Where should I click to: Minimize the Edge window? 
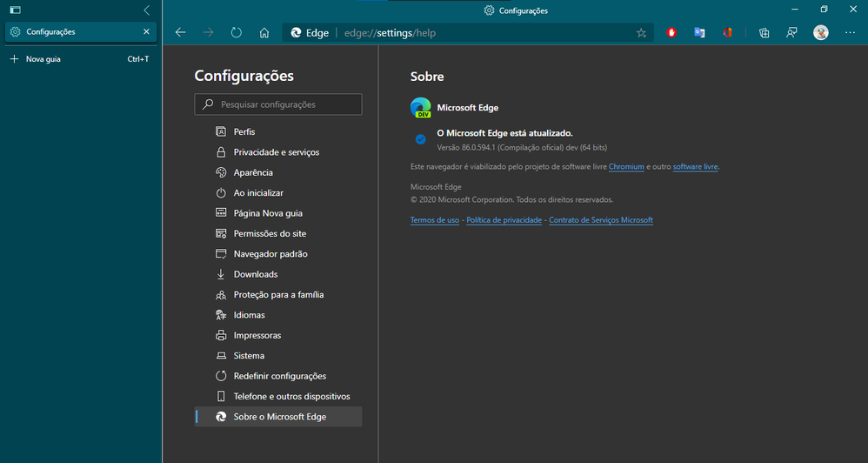[795, 10]
